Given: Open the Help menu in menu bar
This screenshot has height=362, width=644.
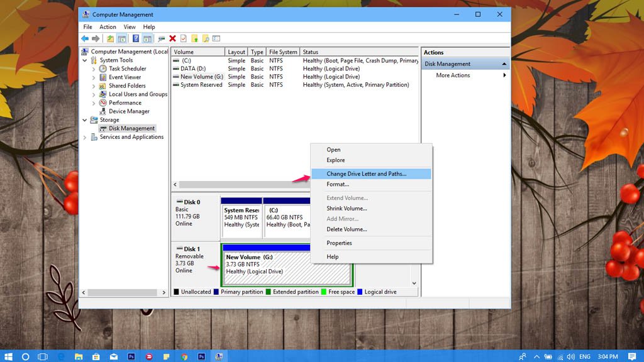Looking at the screenshot, I should (148, 26).
